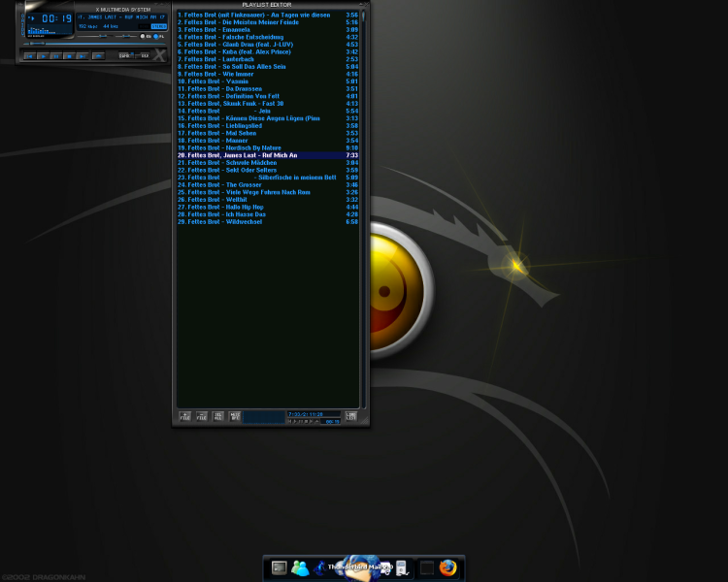Select track 8 So Soll Das Alles Sein

[268, 67]
